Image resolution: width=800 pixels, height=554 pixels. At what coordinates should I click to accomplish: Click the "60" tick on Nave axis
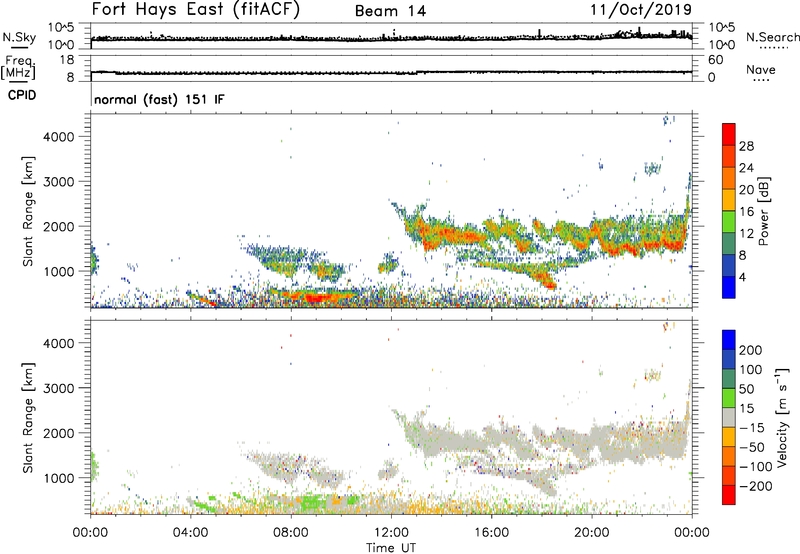[715, 60]
